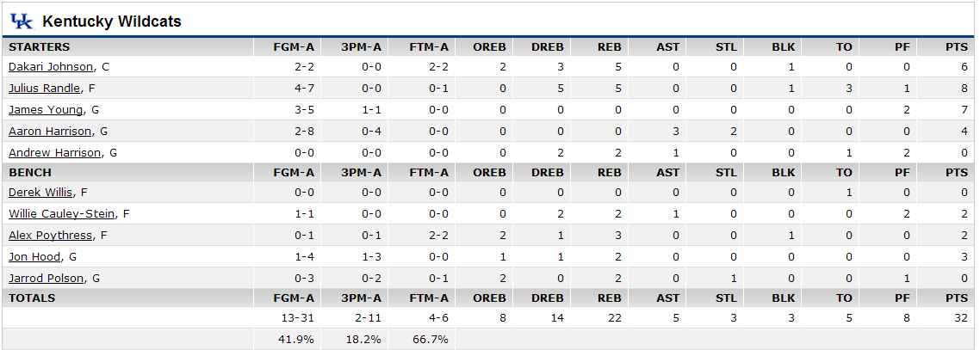This screenshot has width=980, height=350.
Task: Select James Young's name link
Action: pos(46,110)
